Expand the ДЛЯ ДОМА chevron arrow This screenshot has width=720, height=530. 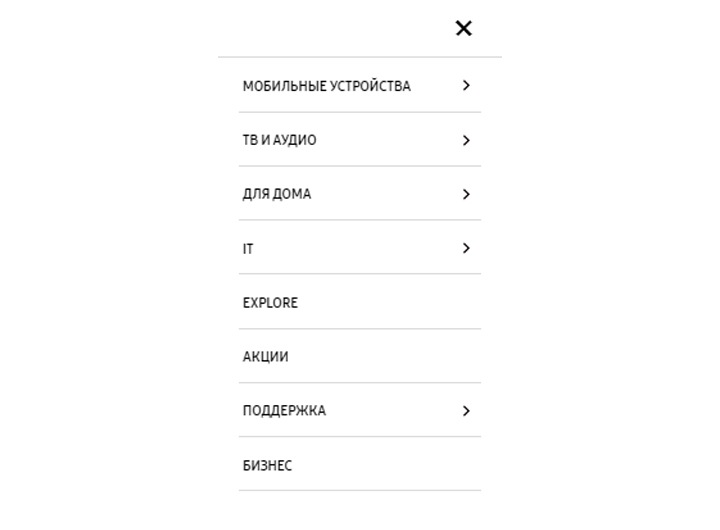(466, 194)
